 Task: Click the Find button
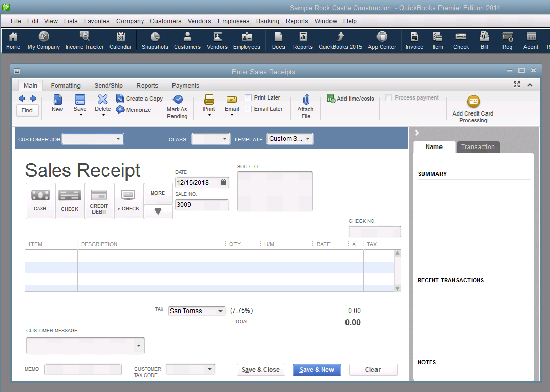pos(27,110)
